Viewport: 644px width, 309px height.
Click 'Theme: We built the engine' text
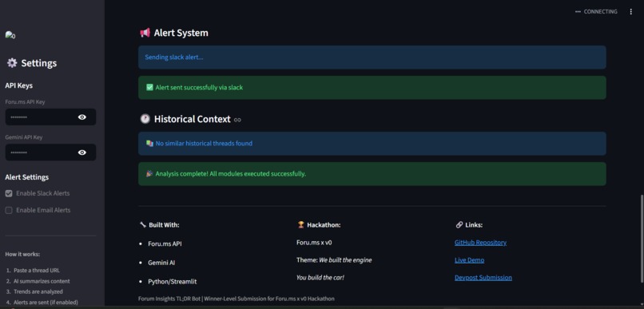(x=334, y=260)
